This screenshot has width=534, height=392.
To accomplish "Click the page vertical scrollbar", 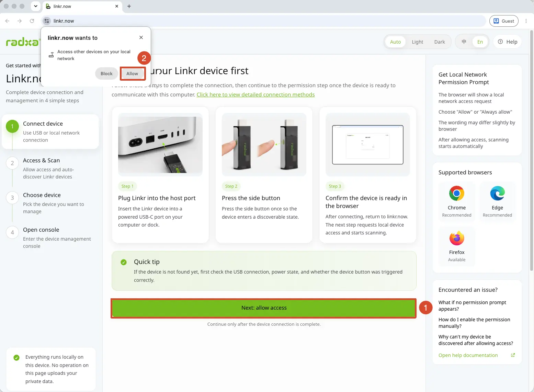I will point(532,151).
